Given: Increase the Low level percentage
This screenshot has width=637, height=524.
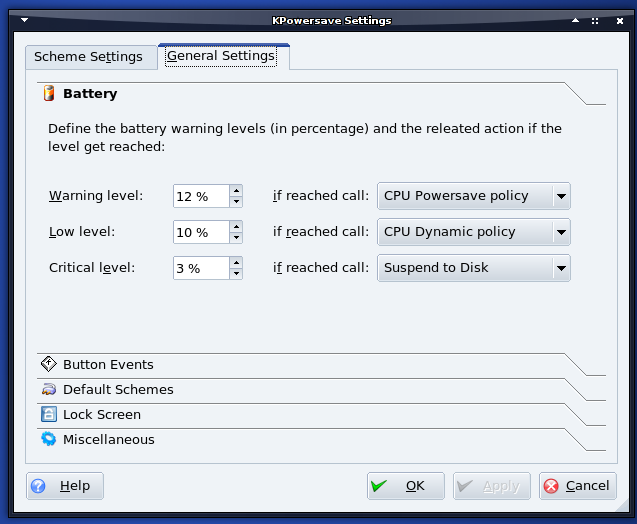Looking at the screenshot, I should coord(236,226).
